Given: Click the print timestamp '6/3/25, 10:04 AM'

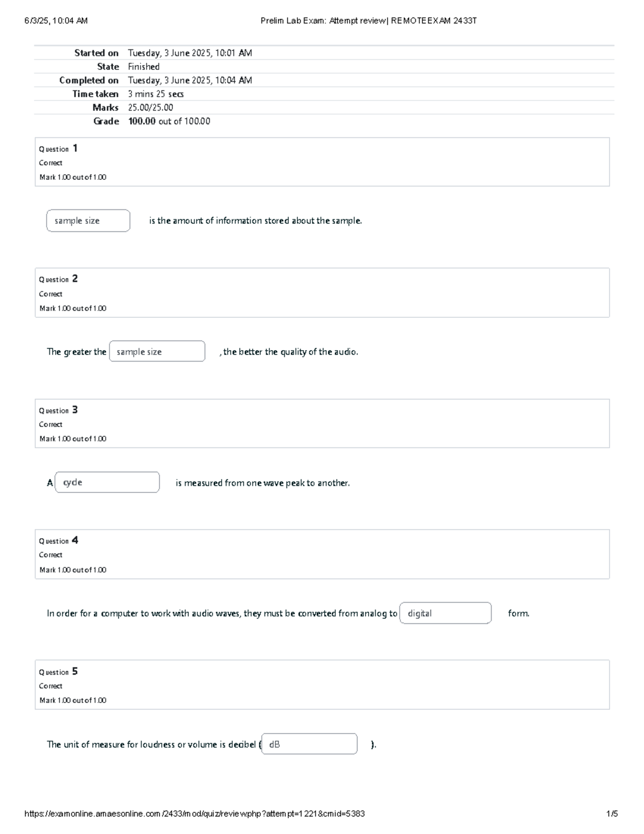Looking at the screenshot, I should [x=56, y=21].
